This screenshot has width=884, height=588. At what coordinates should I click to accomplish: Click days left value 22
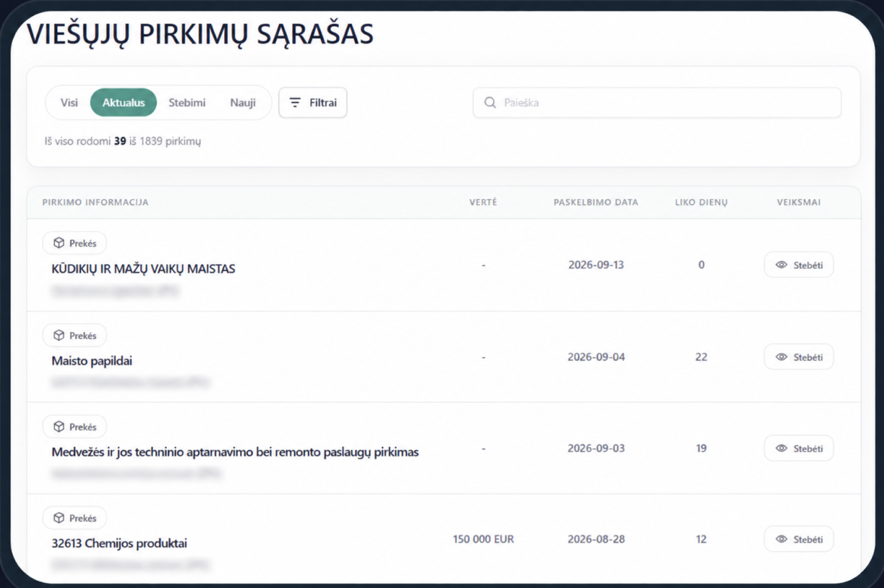[701, 357]
